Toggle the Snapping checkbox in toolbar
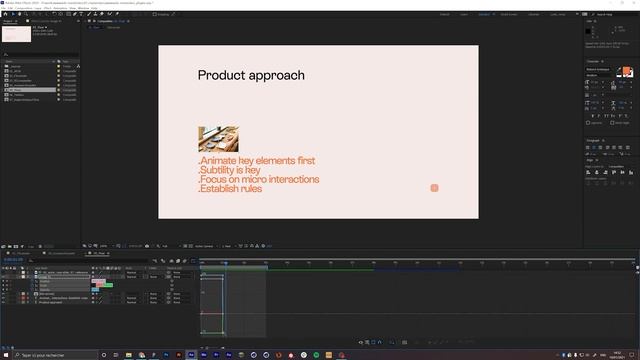 coord(155,14)
